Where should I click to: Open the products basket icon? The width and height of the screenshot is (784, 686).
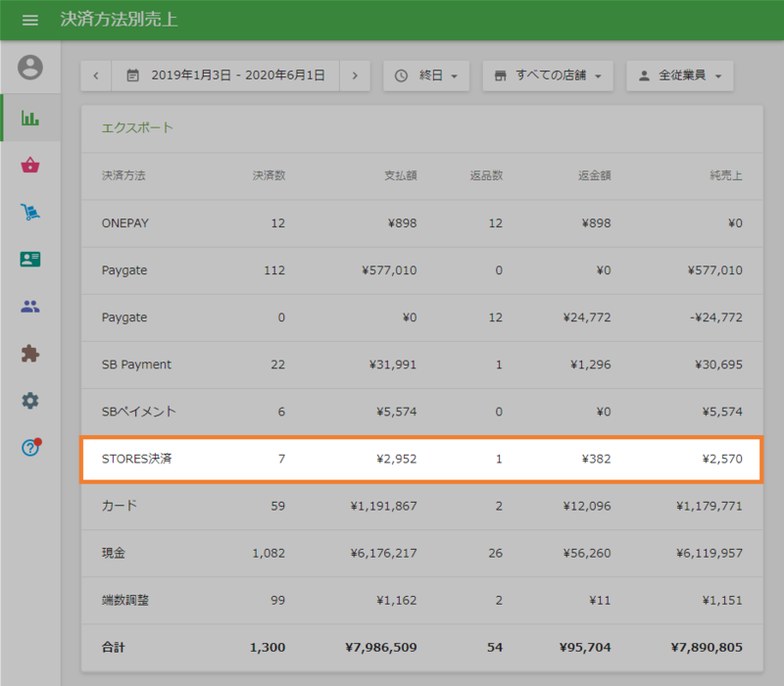click(30, 165)
